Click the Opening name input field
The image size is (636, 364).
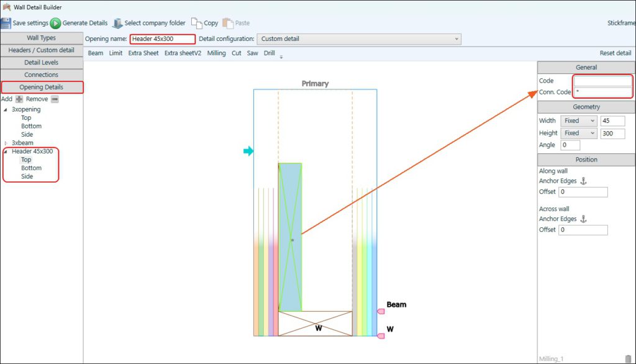pos(163,39)
